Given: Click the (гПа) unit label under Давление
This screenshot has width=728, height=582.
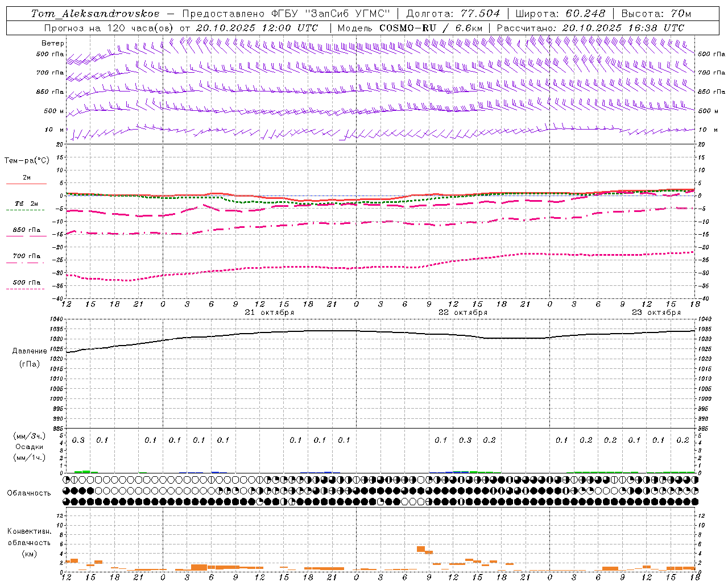Looking at the screenshot, I should click(x=30, y=364).
